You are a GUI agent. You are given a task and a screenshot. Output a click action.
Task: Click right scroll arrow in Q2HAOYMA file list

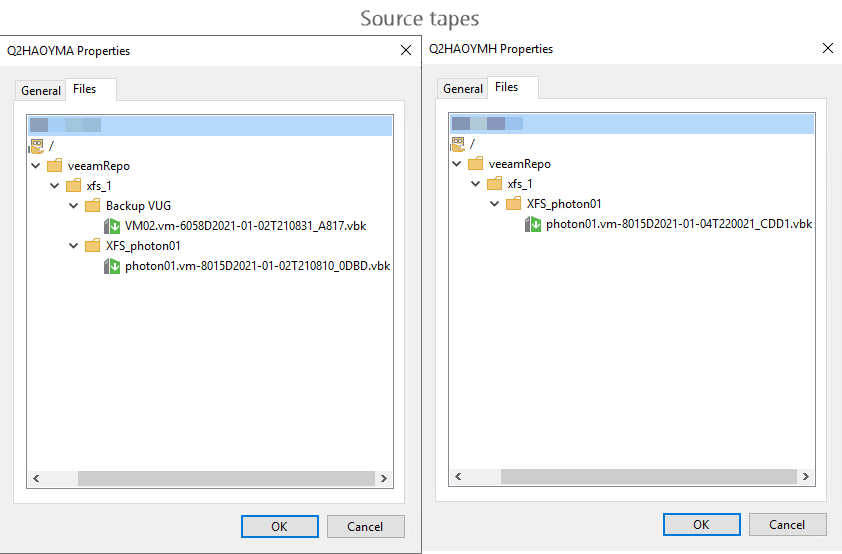point(383,478)
